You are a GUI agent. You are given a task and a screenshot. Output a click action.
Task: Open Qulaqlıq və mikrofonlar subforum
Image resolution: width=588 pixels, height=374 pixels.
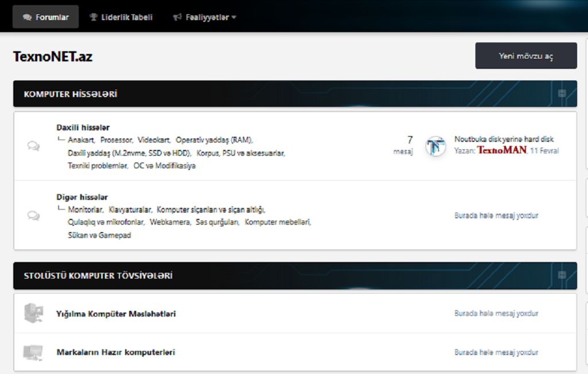tap(106, 222)
